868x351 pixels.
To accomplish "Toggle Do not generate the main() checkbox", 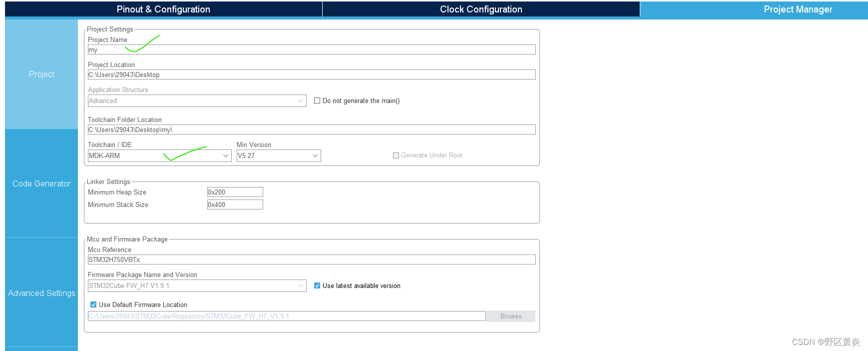I will [317, 100].
